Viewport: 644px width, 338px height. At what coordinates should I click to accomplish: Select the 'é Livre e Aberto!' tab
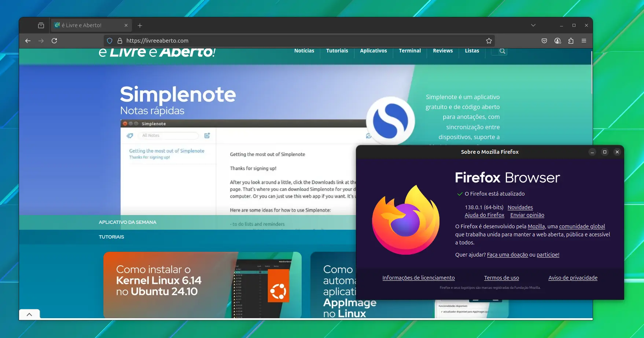[x=91, y=25]
